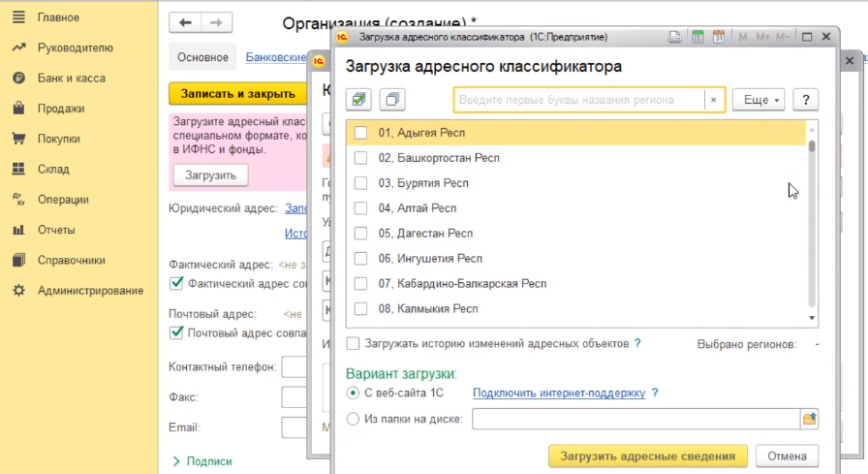Enable Загружать историю изменений адресных объектов
868x474 pixels.
point(353,343)
